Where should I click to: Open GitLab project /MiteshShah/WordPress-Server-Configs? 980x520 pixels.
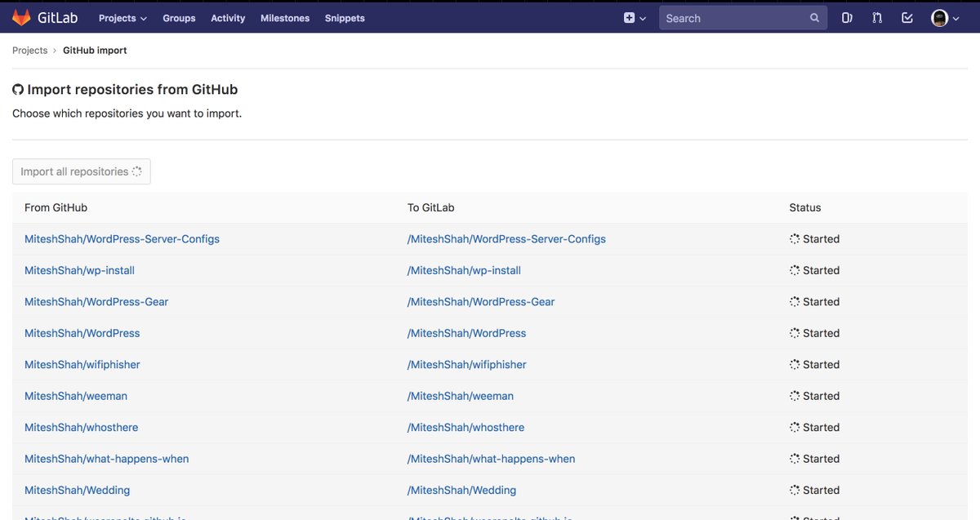pyautogui.click(x=506, y=239)
